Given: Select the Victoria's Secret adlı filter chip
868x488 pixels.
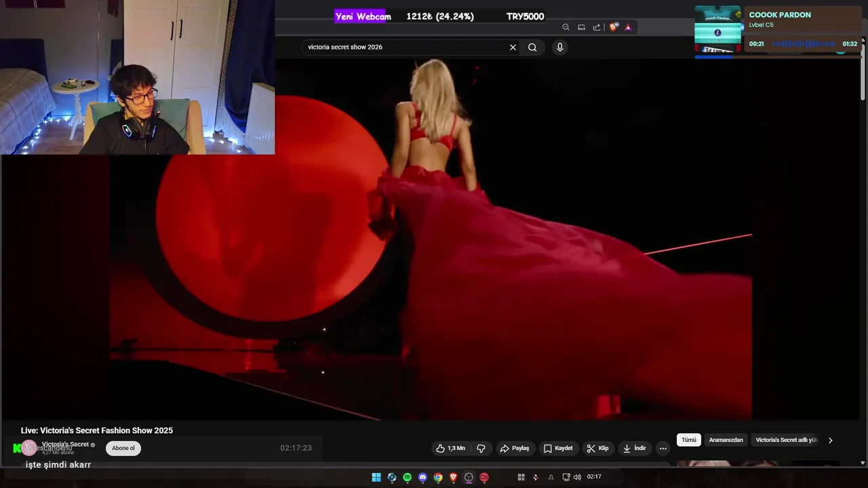Looking at the screenshot, I should tap(786, 440).
